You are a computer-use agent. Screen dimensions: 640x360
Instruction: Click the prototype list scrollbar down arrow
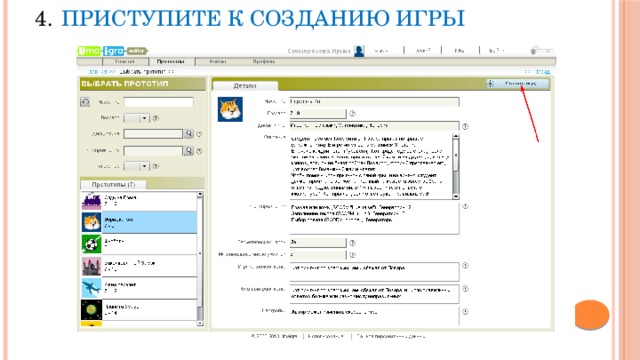[x=200, y=323]
